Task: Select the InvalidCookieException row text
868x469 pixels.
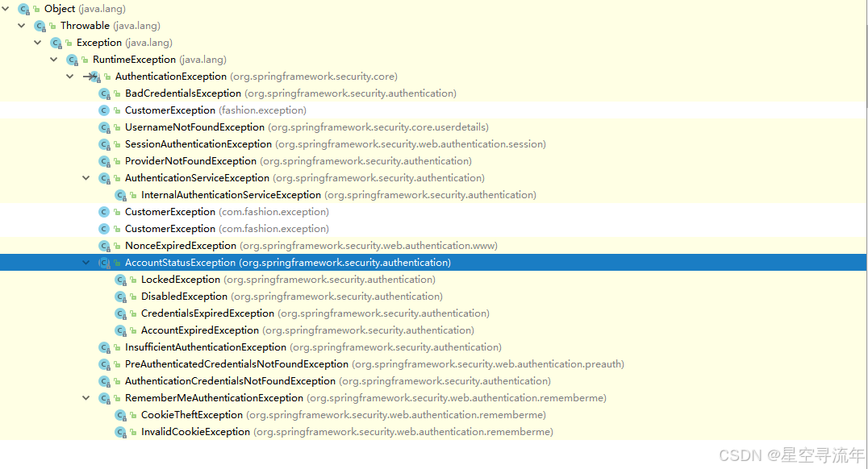Action: 347,432
